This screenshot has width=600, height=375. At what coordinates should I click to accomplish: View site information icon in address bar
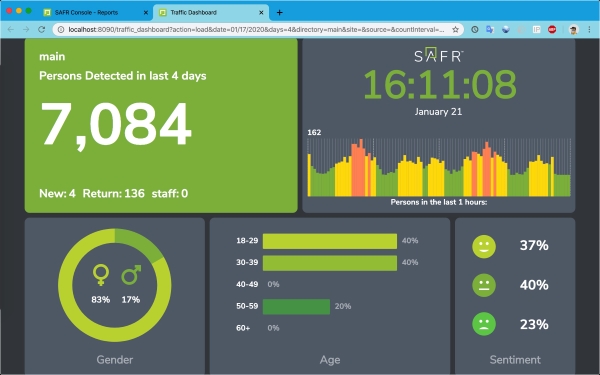pyautogui.click(x=61, y=29)
